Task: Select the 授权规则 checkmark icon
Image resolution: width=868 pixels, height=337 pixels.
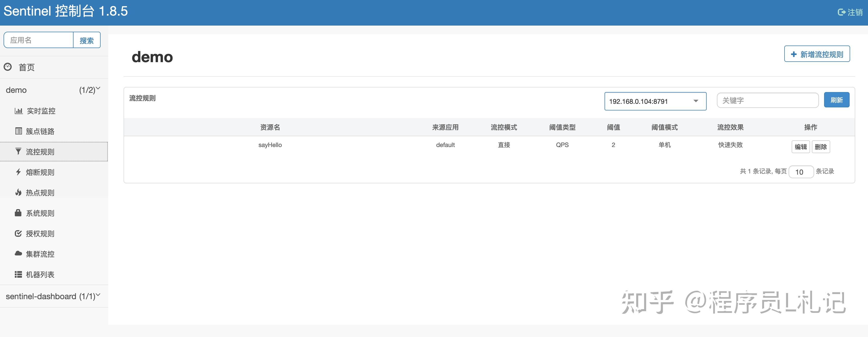Action: [x=18, y=233]
